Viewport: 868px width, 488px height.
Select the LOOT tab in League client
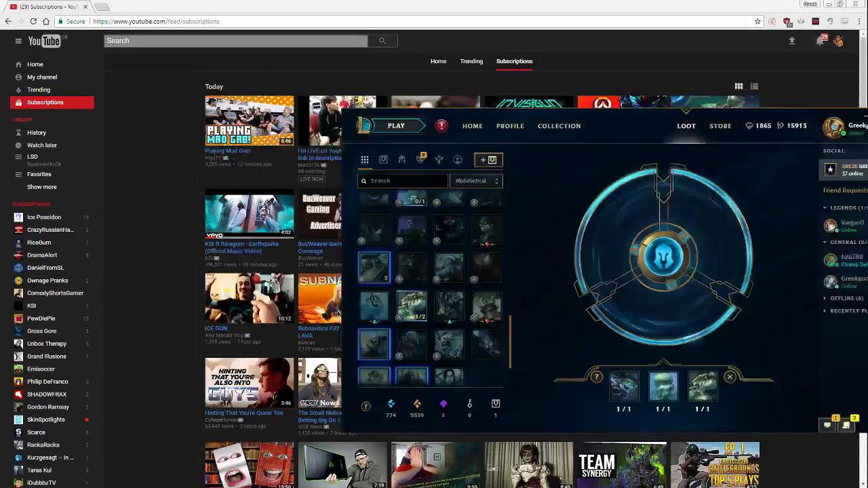(x=686, y=126)
